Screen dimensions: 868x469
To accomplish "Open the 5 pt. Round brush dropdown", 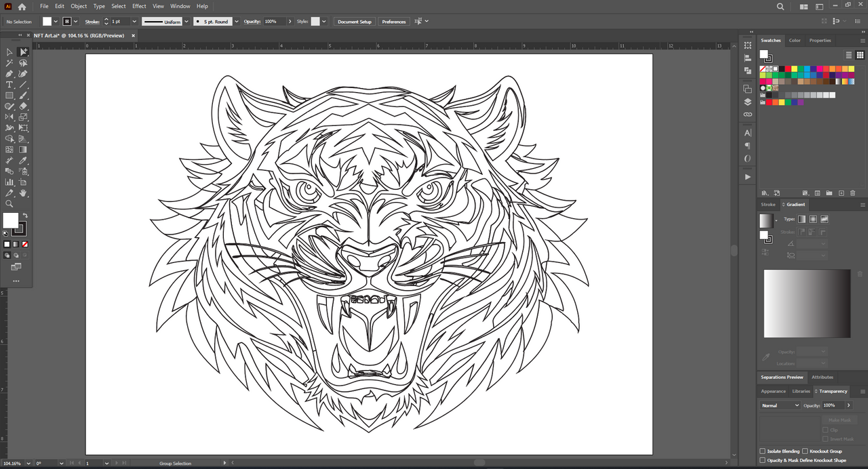I will [x=236, y=22].
